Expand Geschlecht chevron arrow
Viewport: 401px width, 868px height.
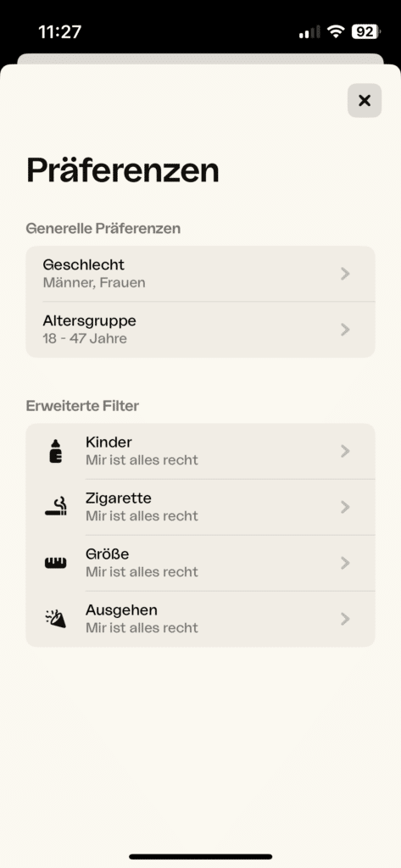[346, 274]
